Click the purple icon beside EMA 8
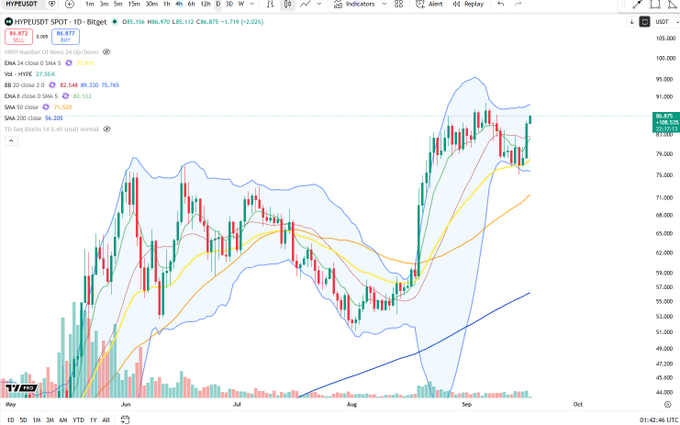 (x=65, y=96)
